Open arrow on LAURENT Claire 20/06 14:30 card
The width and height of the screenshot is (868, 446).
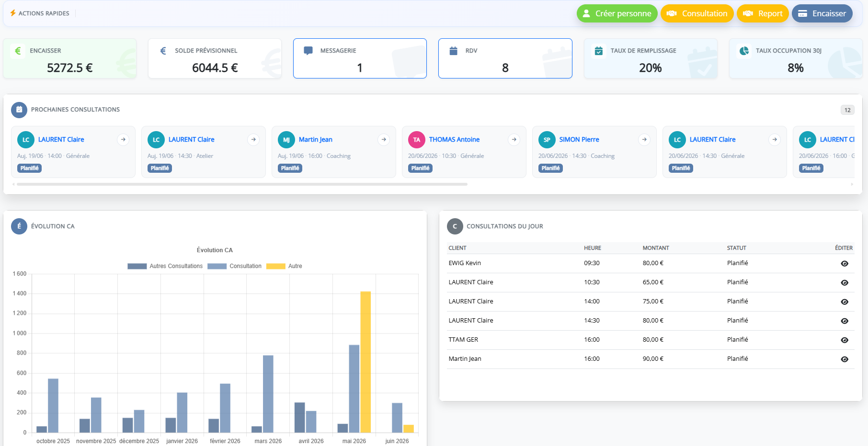(x=775, y=140)
